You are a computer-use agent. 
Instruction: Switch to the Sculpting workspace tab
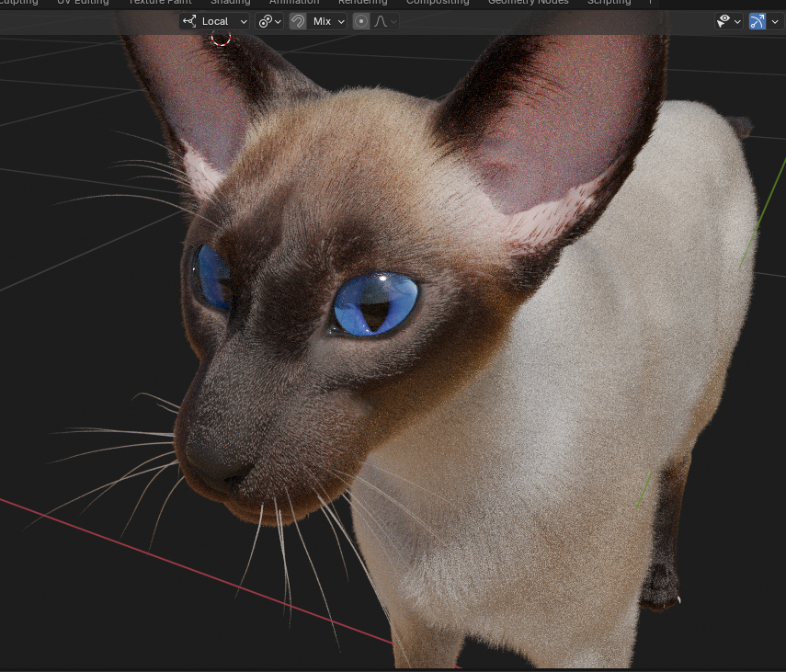click(x=17, y=3)
